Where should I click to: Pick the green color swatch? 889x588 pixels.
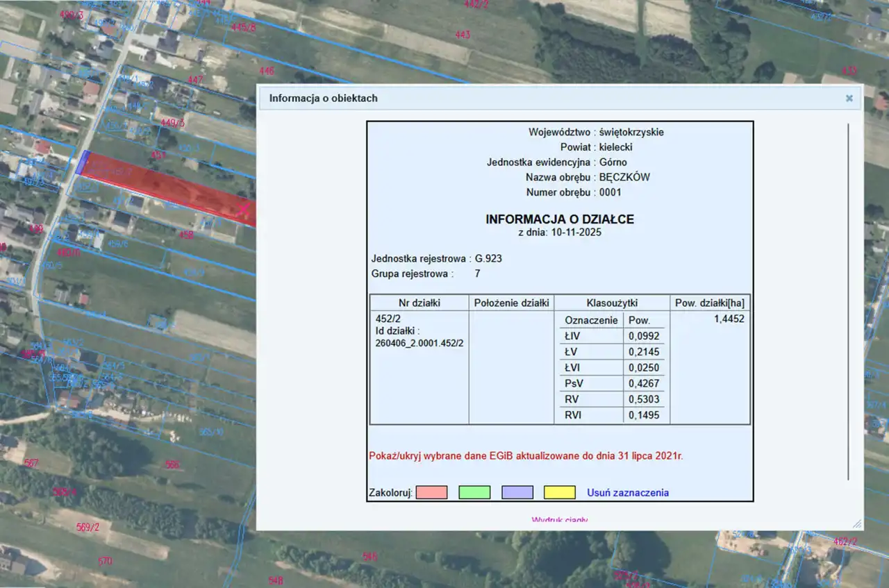[474, 492]
